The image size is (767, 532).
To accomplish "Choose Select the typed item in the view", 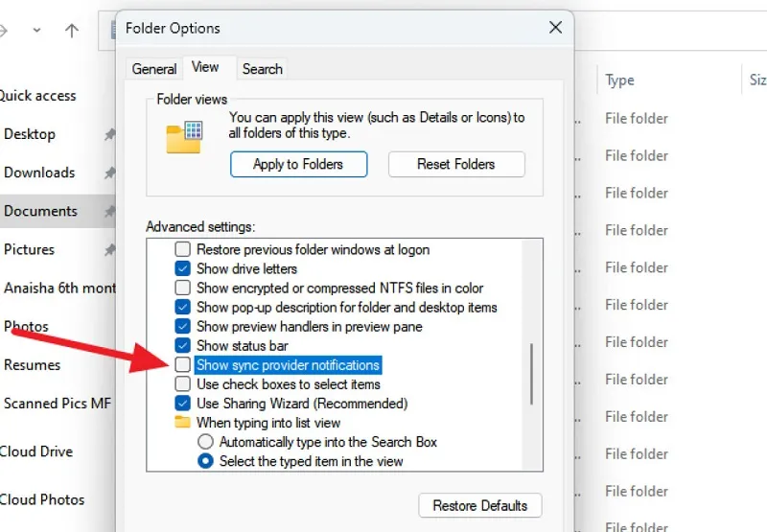I will pyautogui.click(x=205, y=461).
